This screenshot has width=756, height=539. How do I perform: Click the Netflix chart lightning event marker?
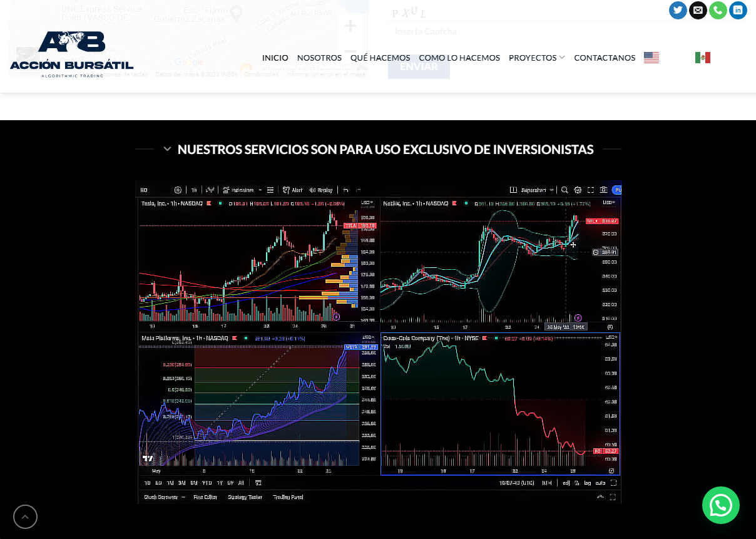(x=578, y=318)
